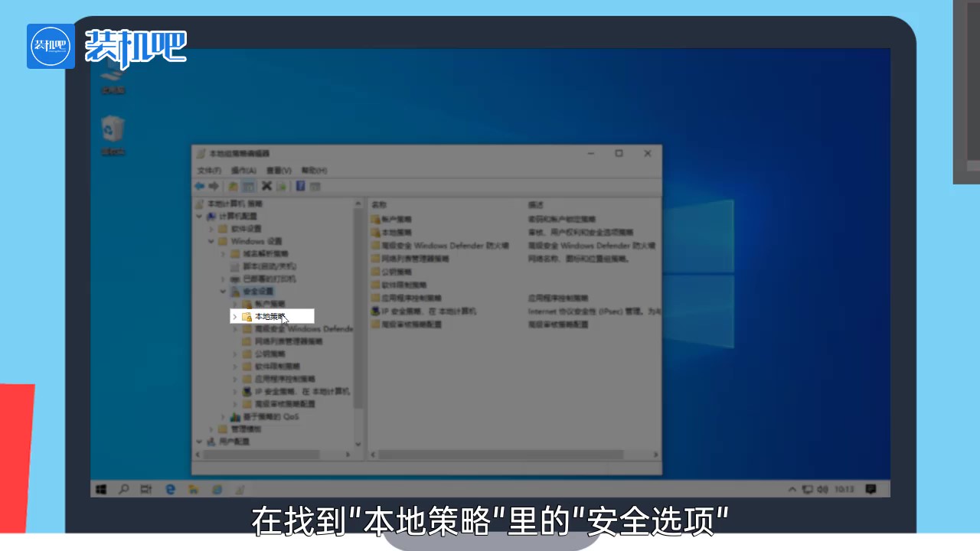Image resolution: width=980 pixels, height=551 pixels.
Task: Expand the 账户策略 node chevron
Action: click(x=234, y=304)
